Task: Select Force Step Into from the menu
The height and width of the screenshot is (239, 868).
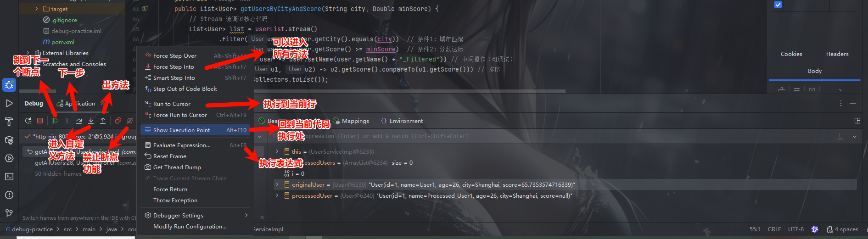Action: click(x=195, y=67)
